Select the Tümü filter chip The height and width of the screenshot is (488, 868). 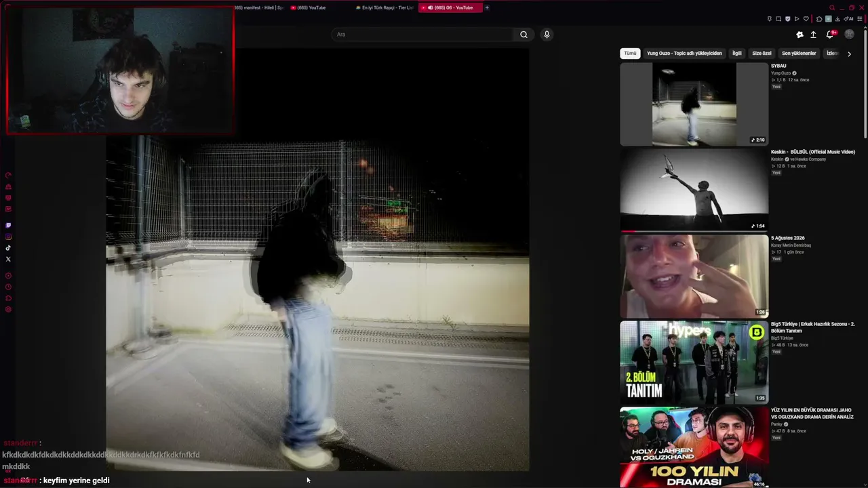[631, 53]
